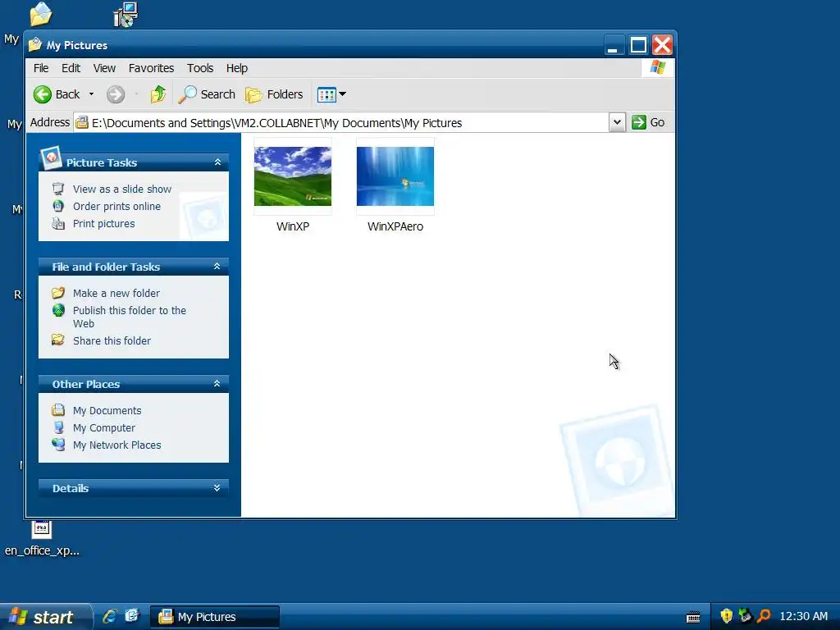
Task: Click the green Back arrow icon
Action: tap(43, 94)
